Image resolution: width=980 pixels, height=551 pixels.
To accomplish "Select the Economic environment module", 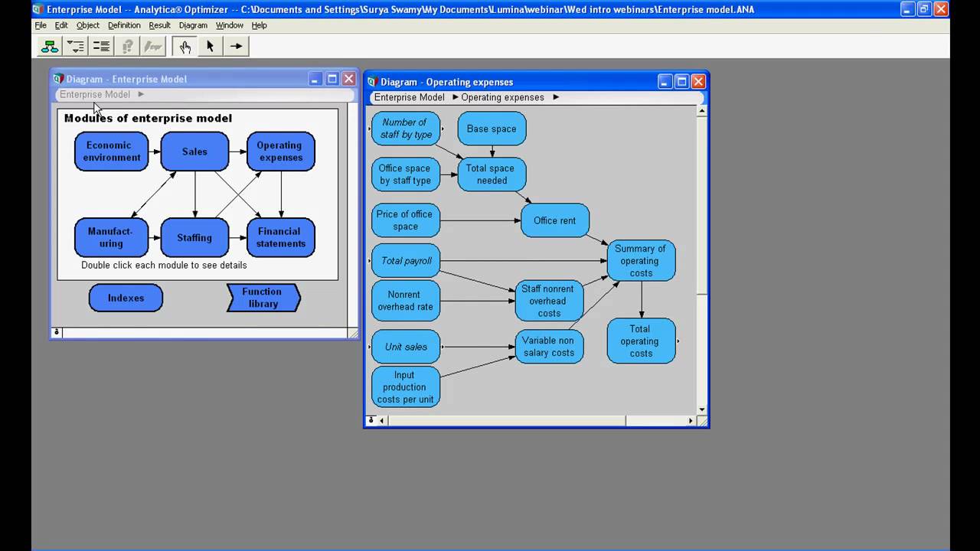I will click(112, 152).
